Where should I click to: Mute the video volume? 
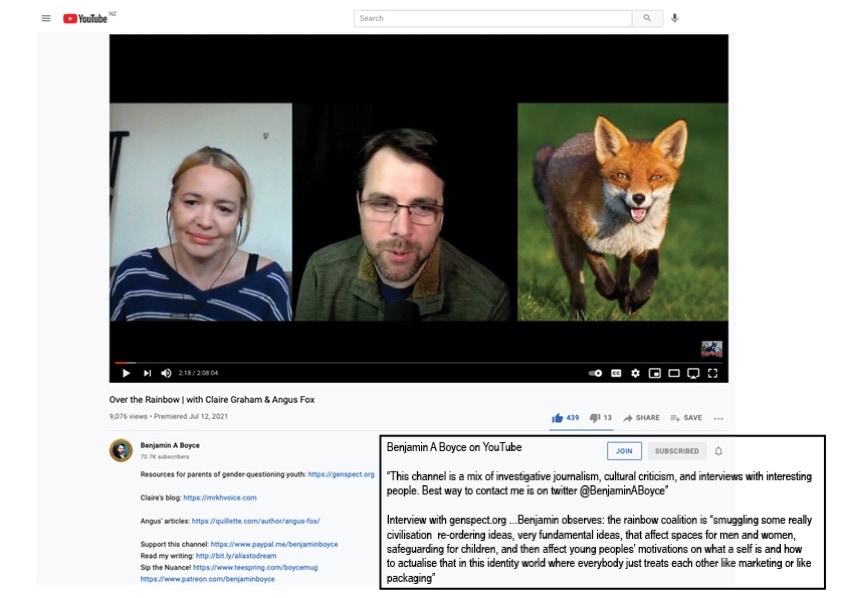[x=166, y=373]
